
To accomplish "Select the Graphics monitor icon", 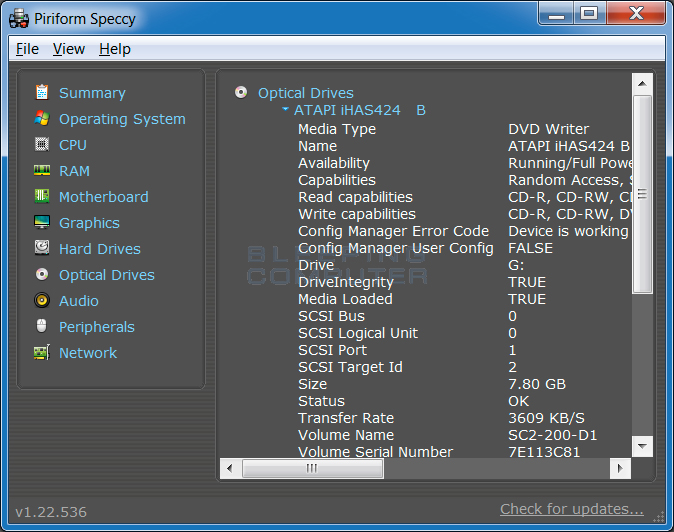I will [x=42, y=223].
